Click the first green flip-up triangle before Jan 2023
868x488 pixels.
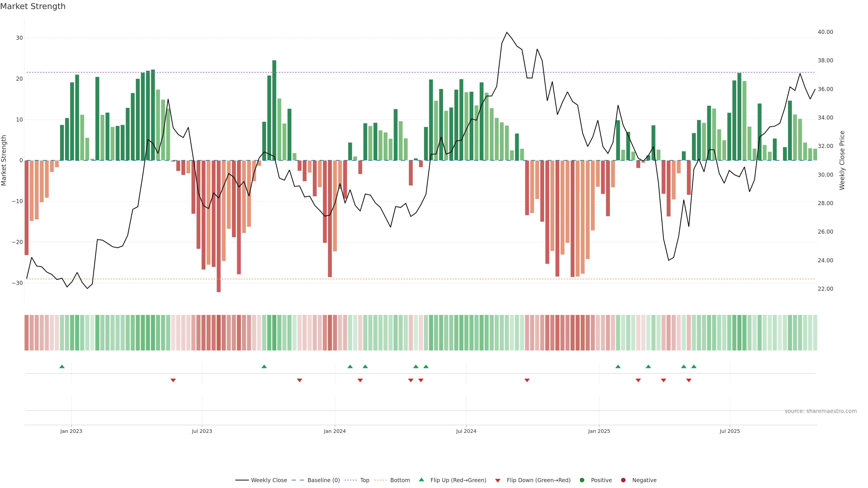(x=62, y=366)
